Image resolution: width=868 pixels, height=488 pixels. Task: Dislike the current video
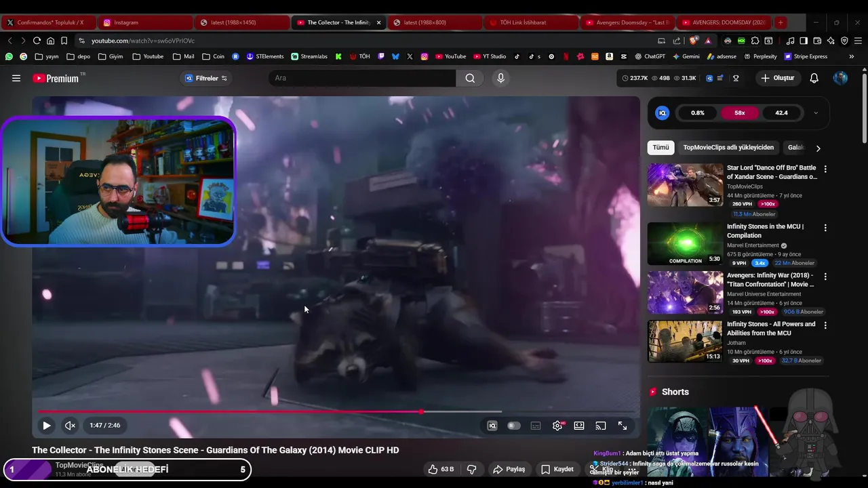[472, 469]
